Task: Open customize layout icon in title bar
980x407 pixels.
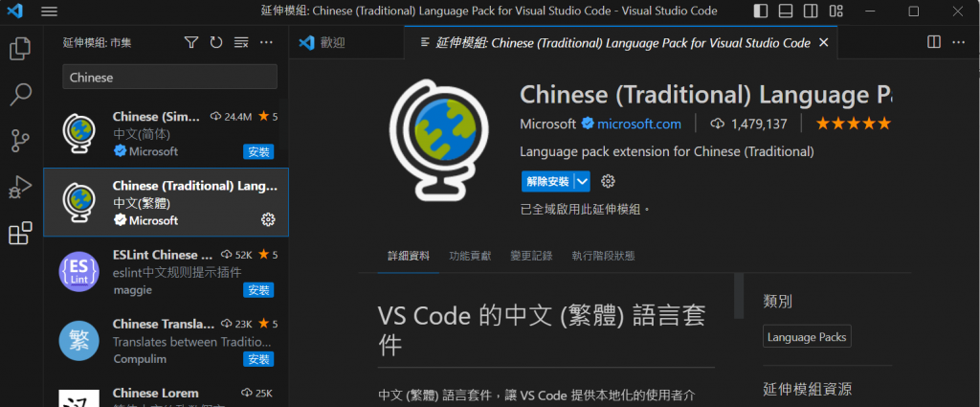Action: [835, 11]
